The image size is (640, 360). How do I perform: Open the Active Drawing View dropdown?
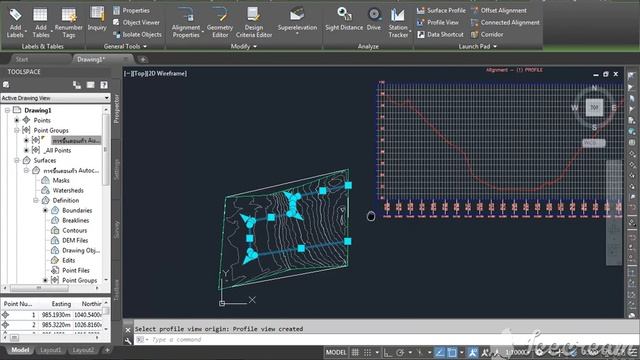point(56,98)
